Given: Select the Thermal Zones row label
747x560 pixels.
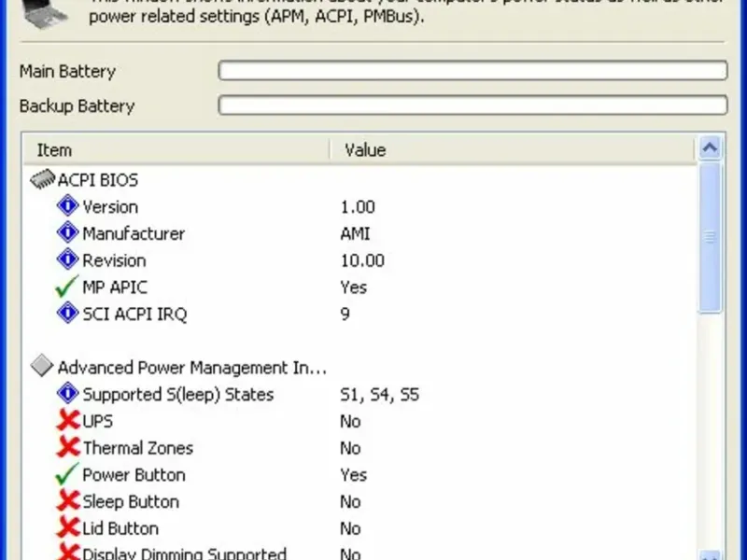Looking at the screenshot, I should pos(137,448).
